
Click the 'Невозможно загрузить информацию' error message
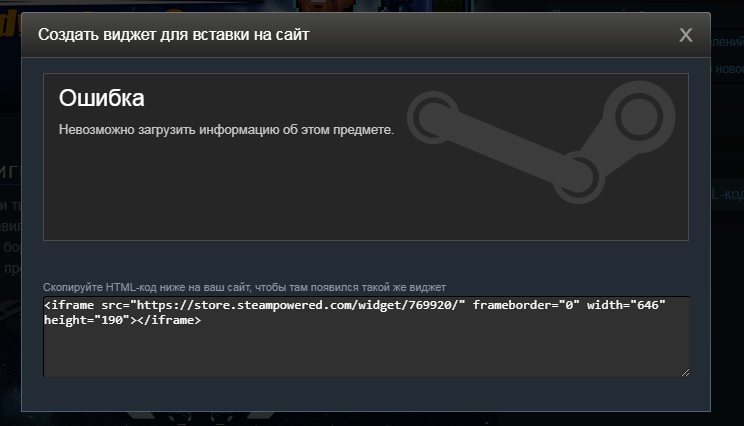[226, 130]
